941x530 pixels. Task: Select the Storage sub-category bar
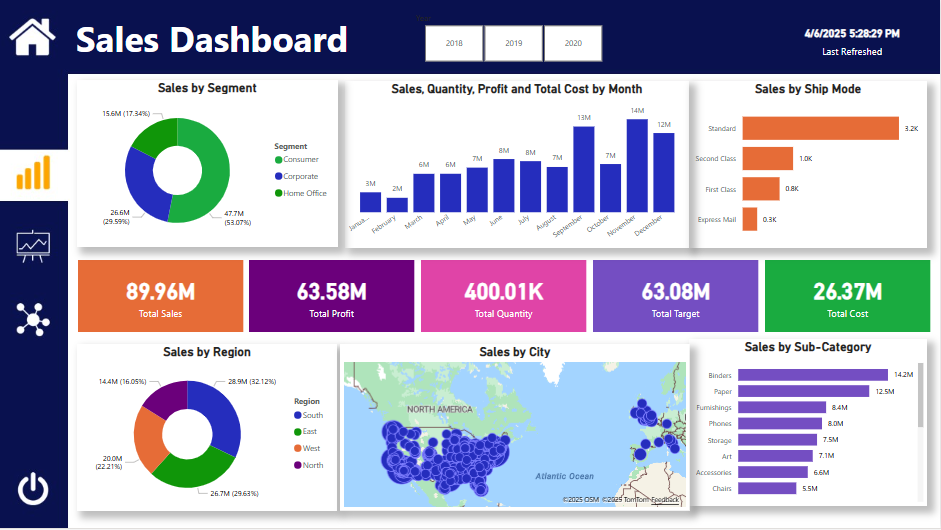(x=777, y=440)
